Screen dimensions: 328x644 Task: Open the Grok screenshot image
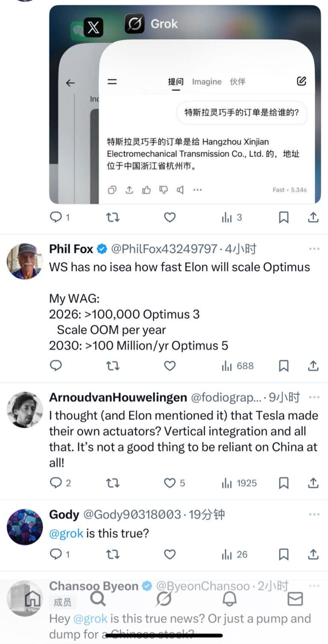tap(185, 104)
